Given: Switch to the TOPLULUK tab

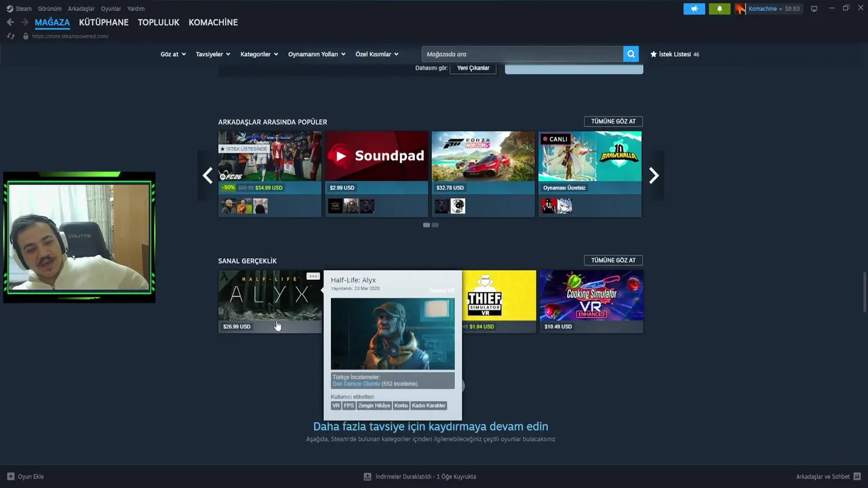Looking at the screenshot, I should [159, 22].
